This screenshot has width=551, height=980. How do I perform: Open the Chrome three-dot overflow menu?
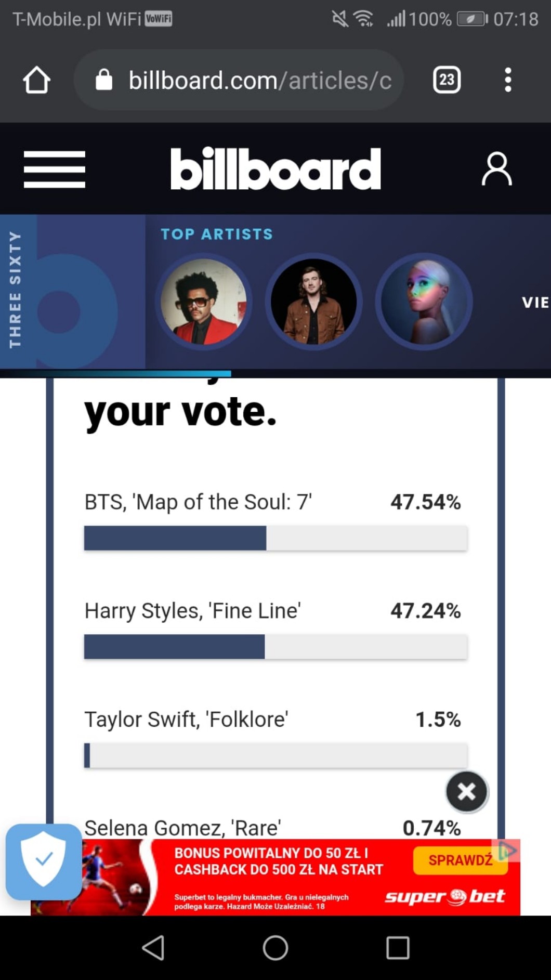(508, 80)
